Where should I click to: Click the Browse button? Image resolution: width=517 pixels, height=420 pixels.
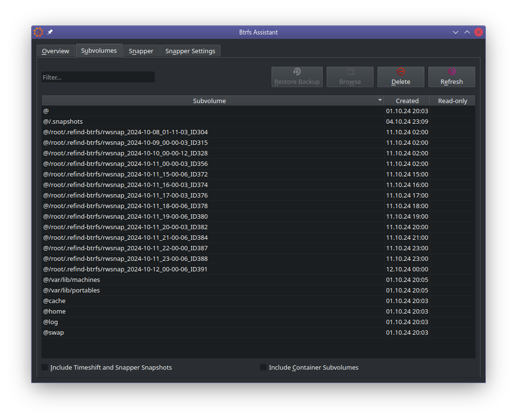pyautogui.click(x=350, y=77)
